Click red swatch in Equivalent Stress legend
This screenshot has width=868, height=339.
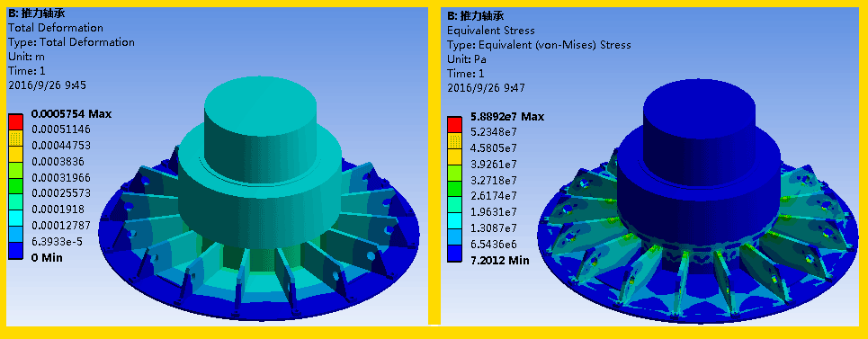(454, 124)
